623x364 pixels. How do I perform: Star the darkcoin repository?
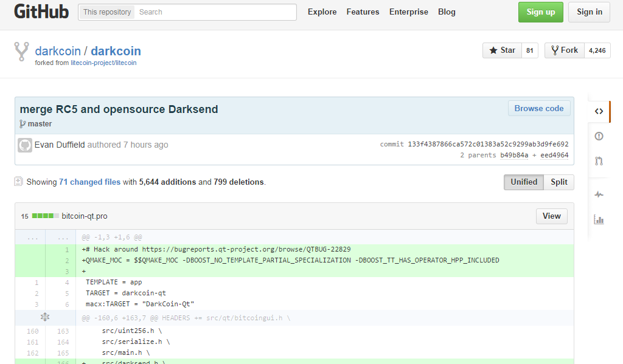[502, 50]
